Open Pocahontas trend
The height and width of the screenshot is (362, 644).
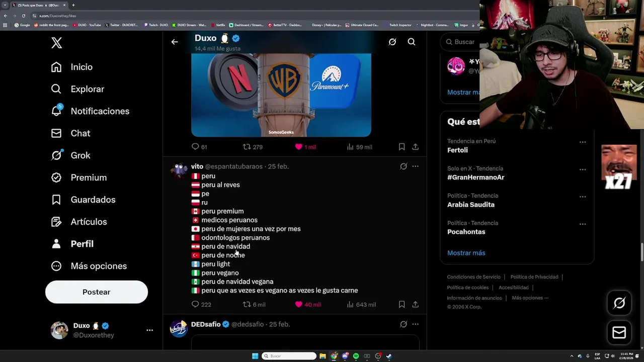[466, 232]
